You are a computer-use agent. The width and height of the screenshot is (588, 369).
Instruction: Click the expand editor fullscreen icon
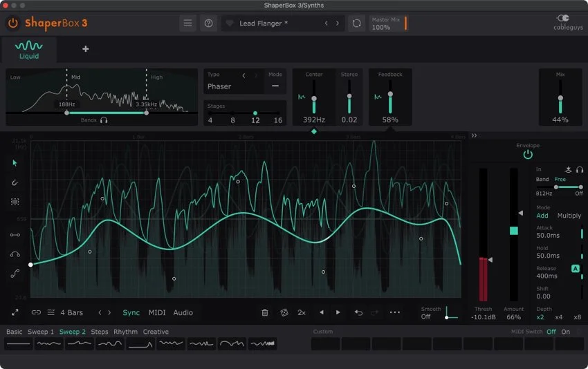15,312
